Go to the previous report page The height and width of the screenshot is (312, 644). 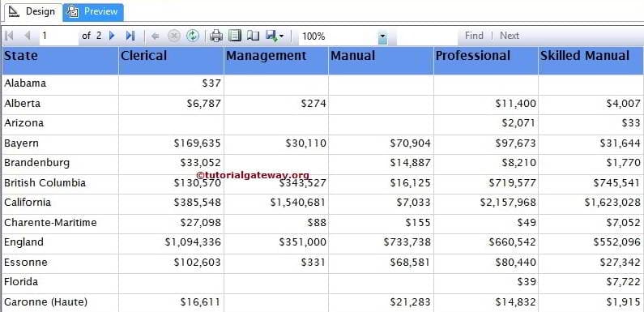pos(28,36)
